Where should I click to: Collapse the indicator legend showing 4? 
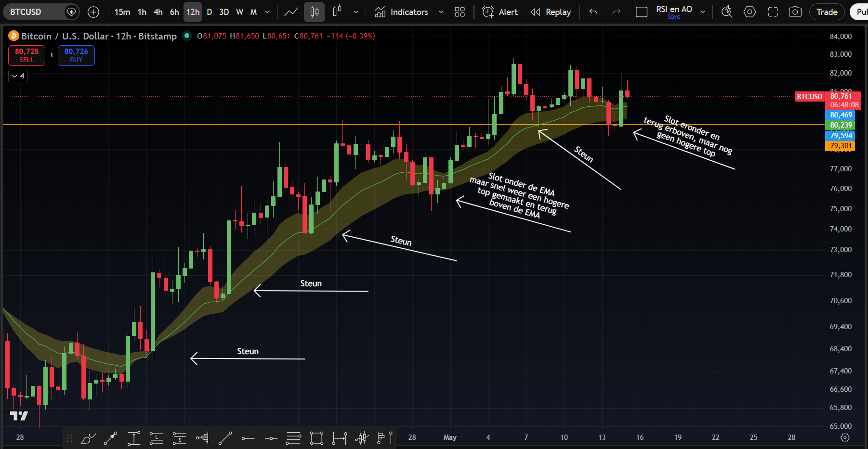[18, 76]
